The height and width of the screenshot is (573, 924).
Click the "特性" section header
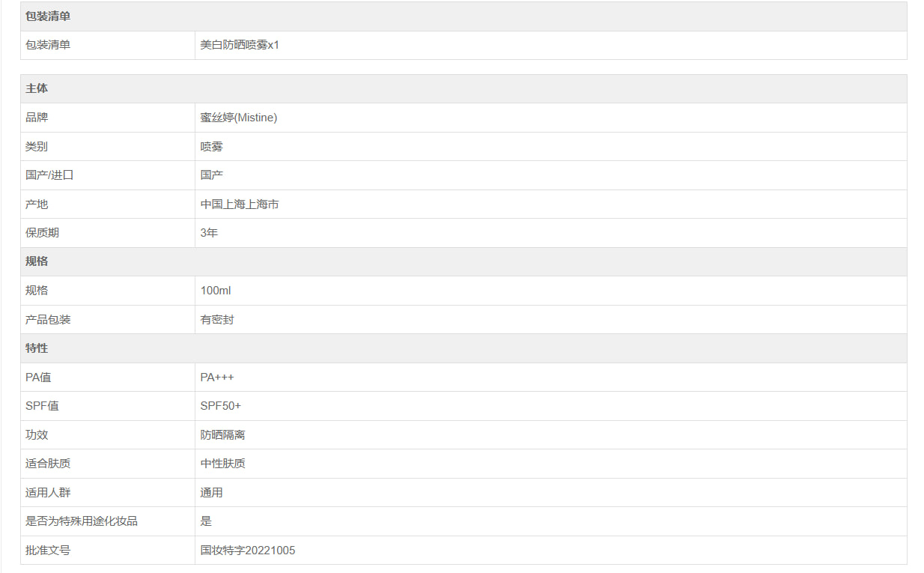click(37, 348)
